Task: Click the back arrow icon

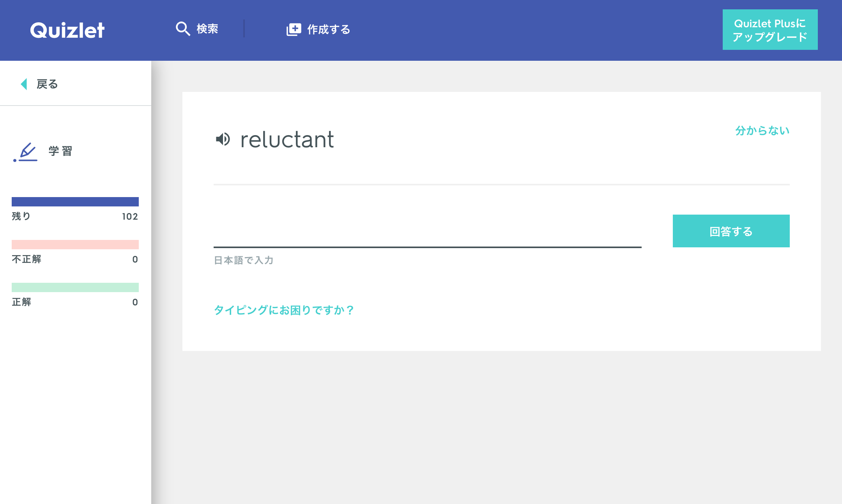Action: point(24,84)
